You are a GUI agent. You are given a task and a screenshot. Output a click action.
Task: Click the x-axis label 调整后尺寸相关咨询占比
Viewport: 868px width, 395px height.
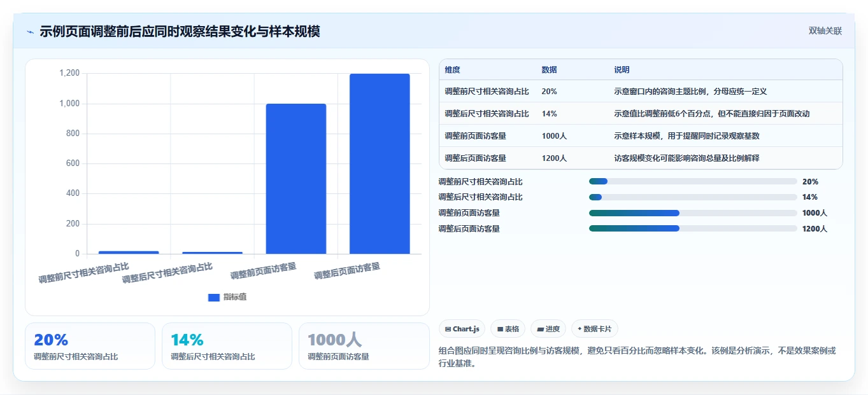pos(167,272)
